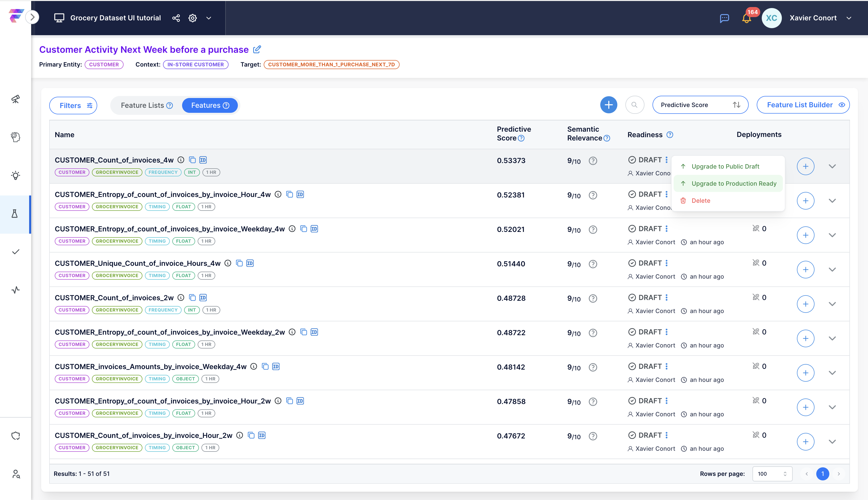Choose Delete from the readiness menu
Screen dimensions: 868x500
[x=728, y=201]
